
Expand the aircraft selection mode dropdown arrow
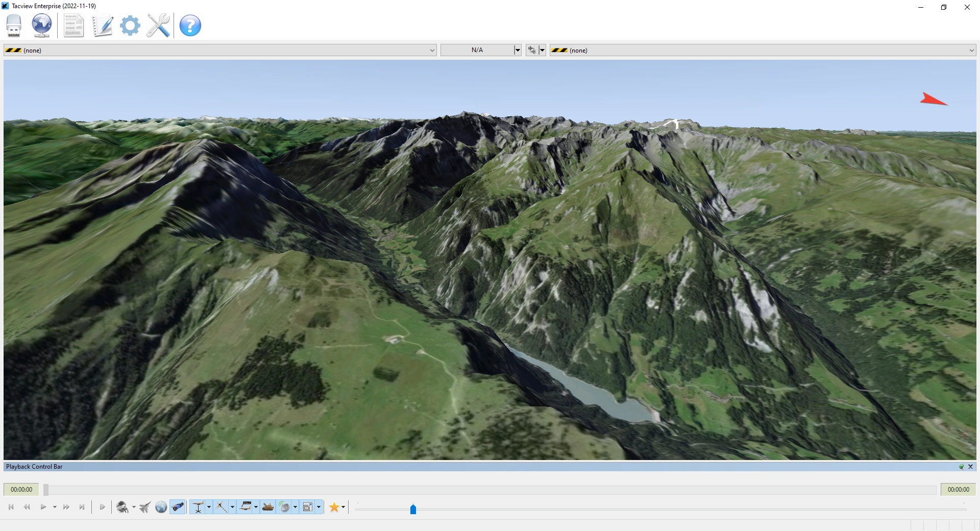pos(542,50)
